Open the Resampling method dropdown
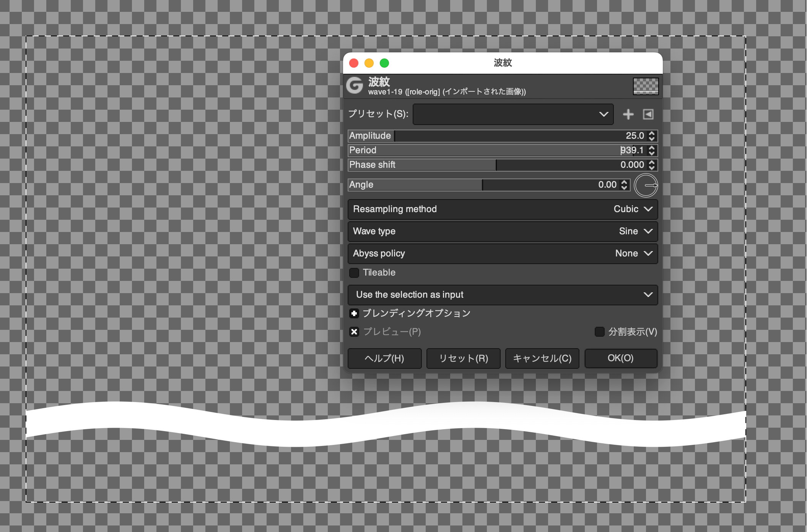The image size is (807, 532). tap(503, 209)
